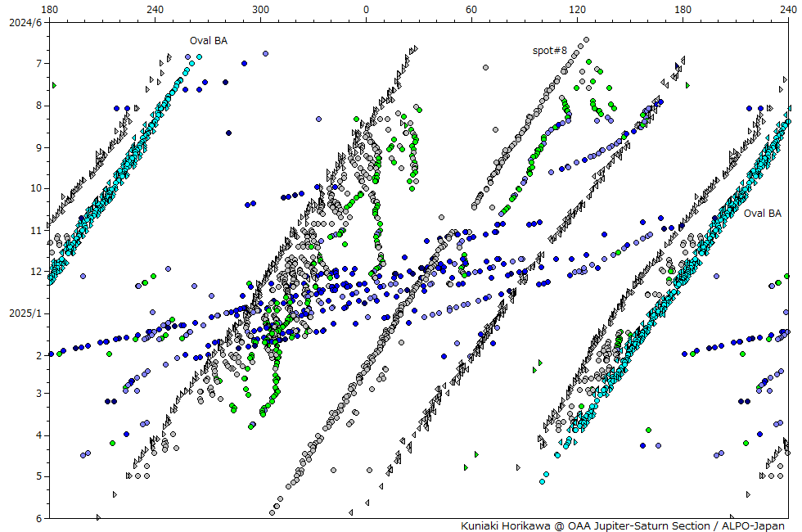Click the "Oval BA" label on the right side

[763, 214]
